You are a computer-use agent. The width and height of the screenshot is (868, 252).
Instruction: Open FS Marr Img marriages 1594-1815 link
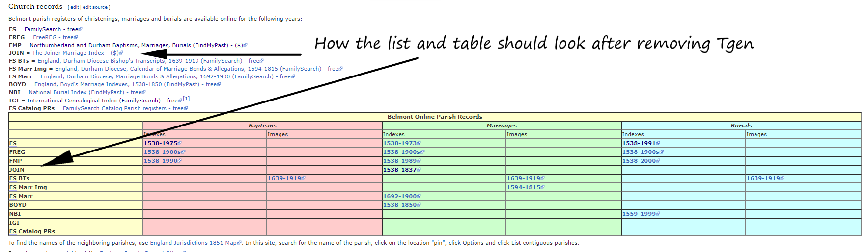click(524, 187)
